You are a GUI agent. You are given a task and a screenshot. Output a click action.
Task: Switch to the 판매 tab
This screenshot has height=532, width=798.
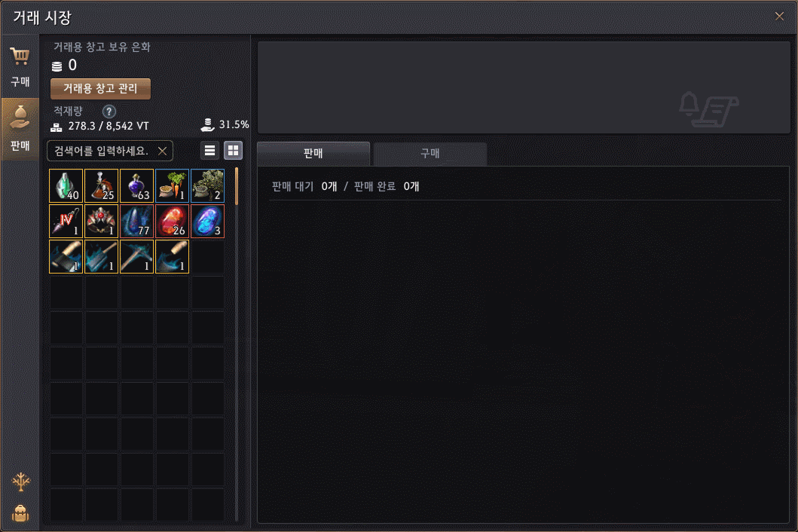coord(313,154)
